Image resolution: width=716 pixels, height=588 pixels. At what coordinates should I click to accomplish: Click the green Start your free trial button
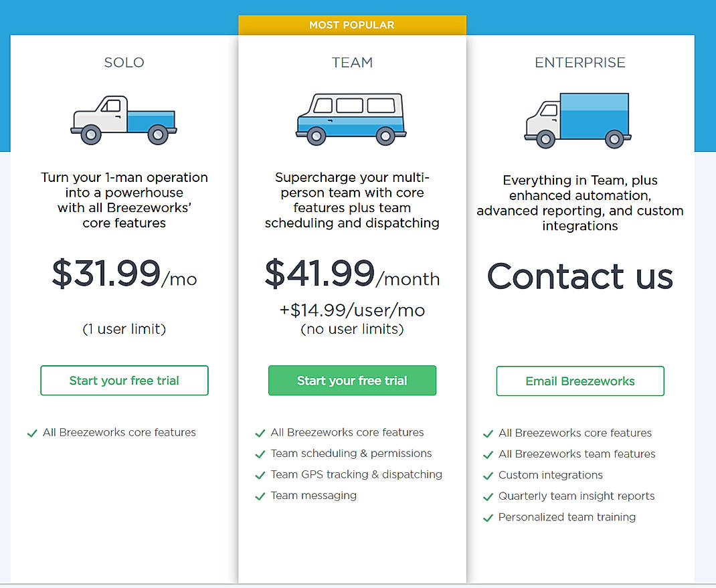[x=352, y=380]
